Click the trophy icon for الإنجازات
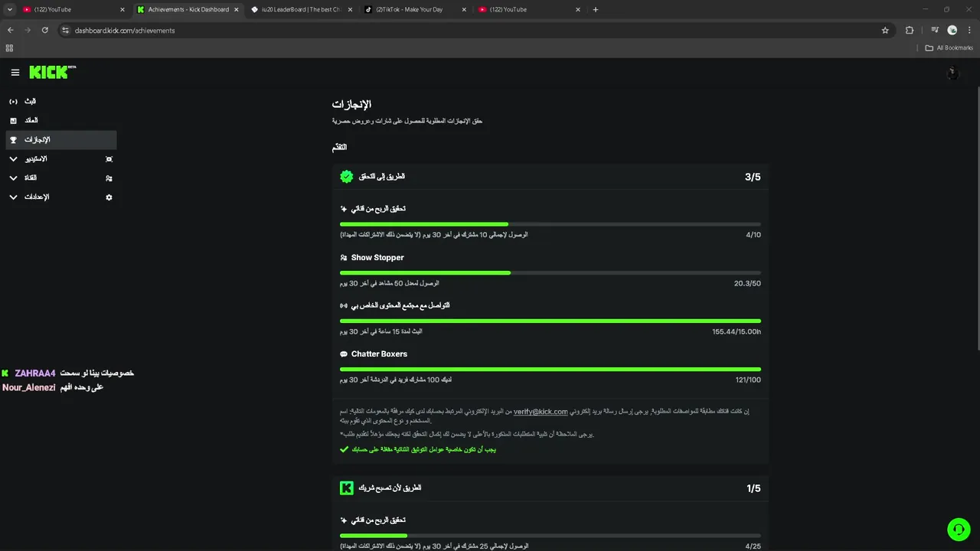Screen dimensions: 980x551 click(x=13, y=140)
